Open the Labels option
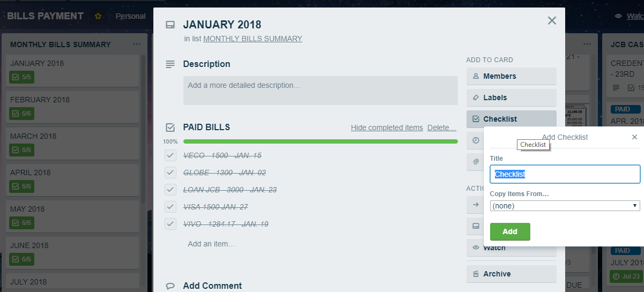 coord(511,98)
